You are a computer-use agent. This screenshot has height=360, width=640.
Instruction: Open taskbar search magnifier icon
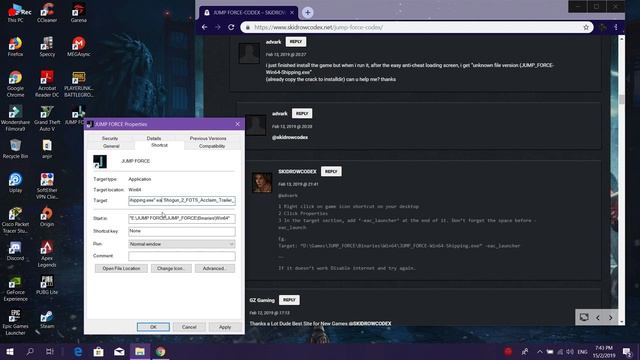tap(30, 351)
